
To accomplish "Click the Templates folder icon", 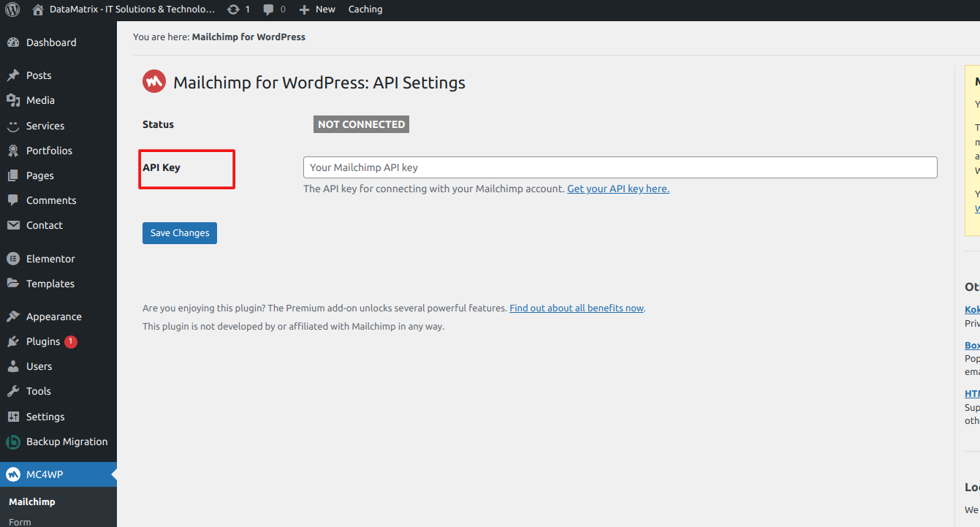I will [13, 284].
